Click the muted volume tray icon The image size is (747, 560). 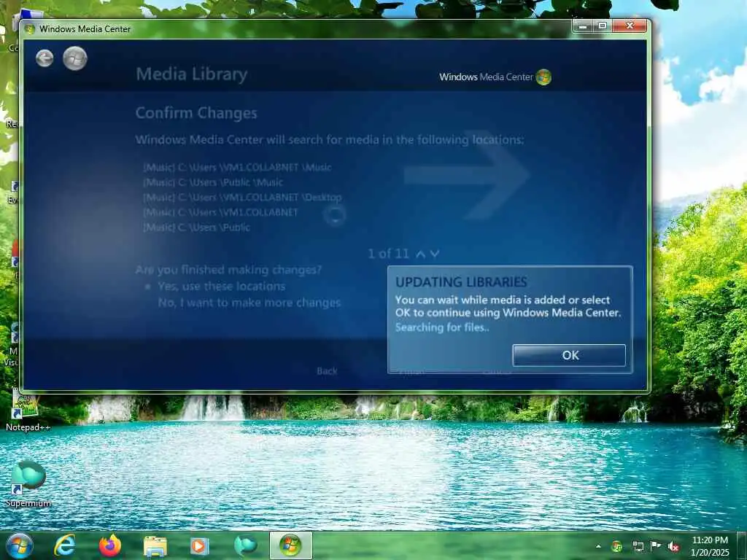(673, 547)
